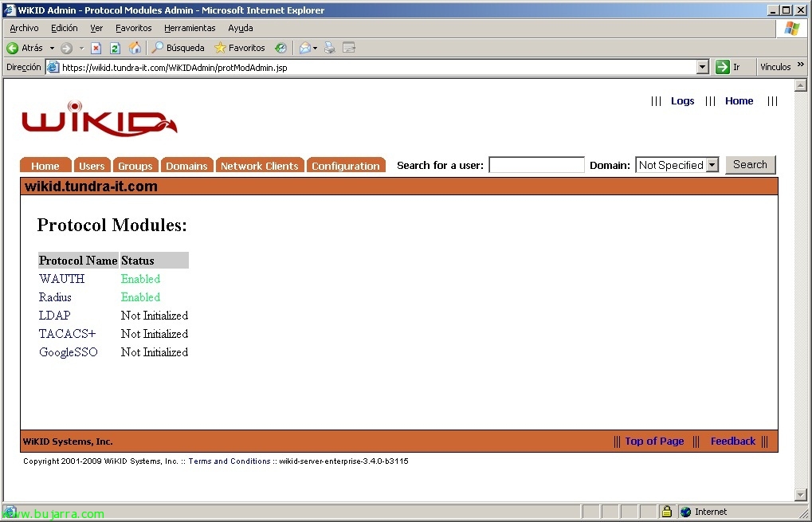Open the WAUTH protocol link
Viewport: 812px width, 522px height.
coord(61,279)
